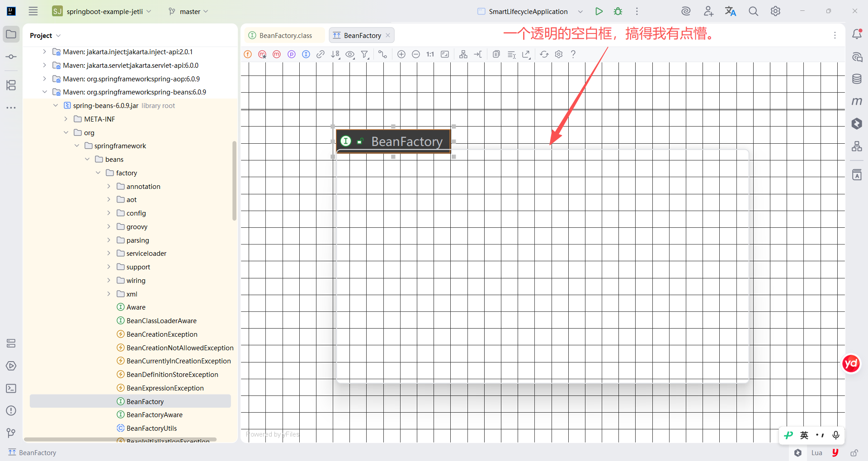This screenshot has width=868, height=461.
Task: Zoom in on the diagram
Action: pyautogui.click(x=401, y=54)
